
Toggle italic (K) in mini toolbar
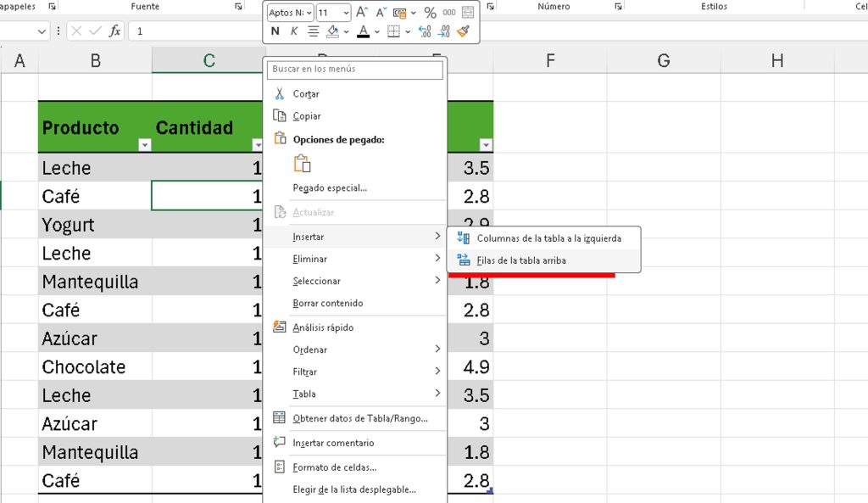point(294,31)
